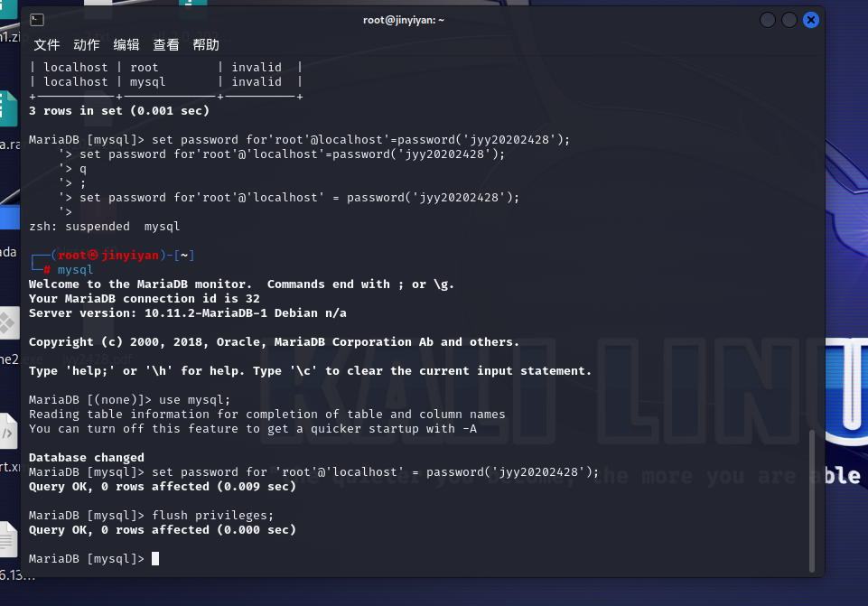Place cursor at the final MariaDB [mysql]> prompt
Image resolution: width=868 pixels, height=606 pixels.
pos(155,558)
